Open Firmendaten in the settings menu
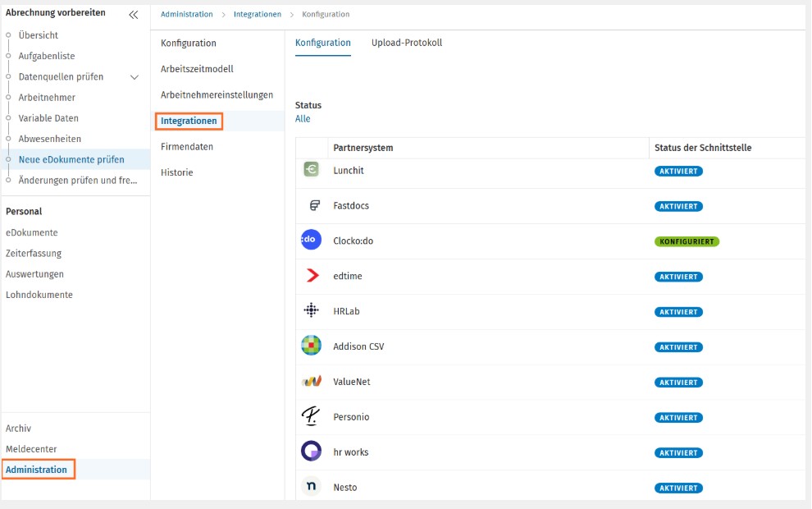The image size is (812, 509). coord(186,147)
